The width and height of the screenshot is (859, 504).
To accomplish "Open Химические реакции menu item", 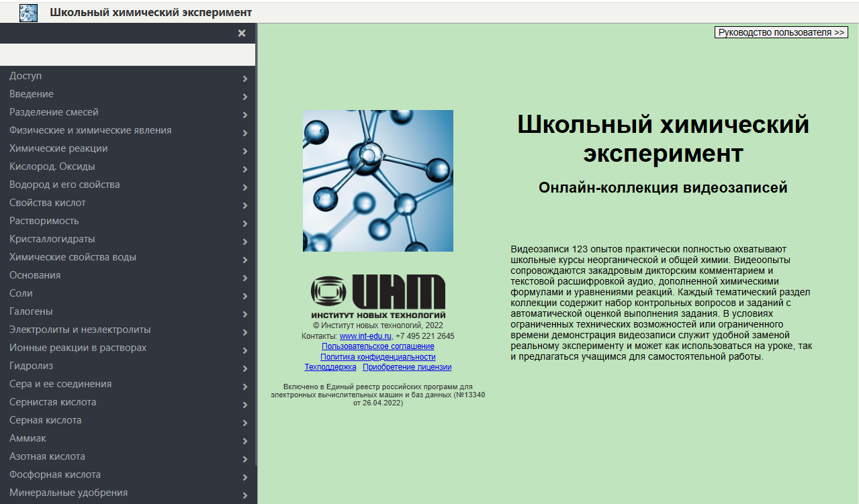I will 128,148.
